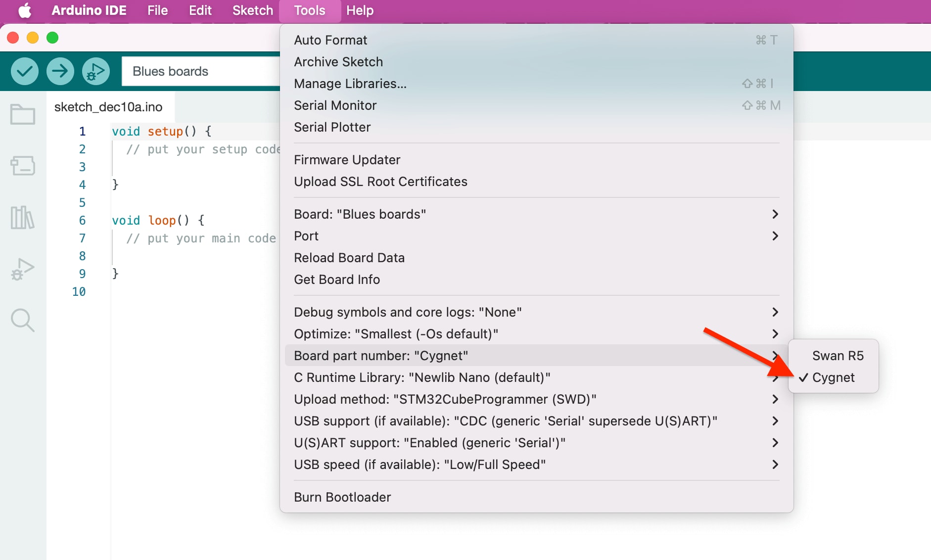Open the Boards Manager sidebar icon
Viewport: 931px width, 560px height.
(23, 166)
